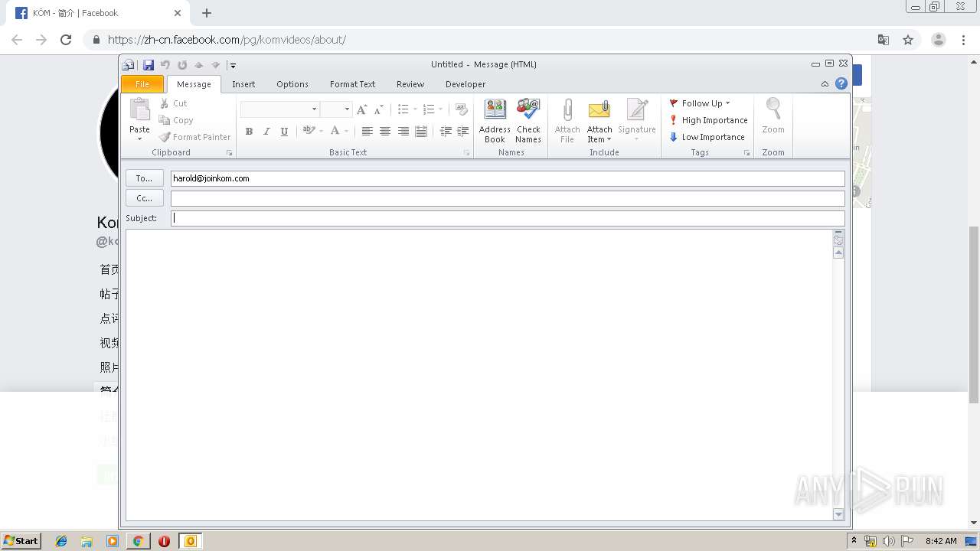
Task: Click Windows Start button
Action: [x=21, y=541]
